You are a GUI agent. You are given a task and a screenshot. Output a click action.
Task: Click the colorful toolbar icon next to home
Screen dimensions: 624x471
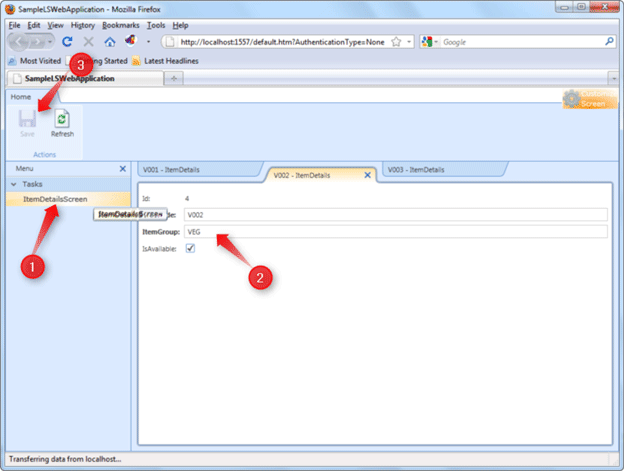point(131,41)
